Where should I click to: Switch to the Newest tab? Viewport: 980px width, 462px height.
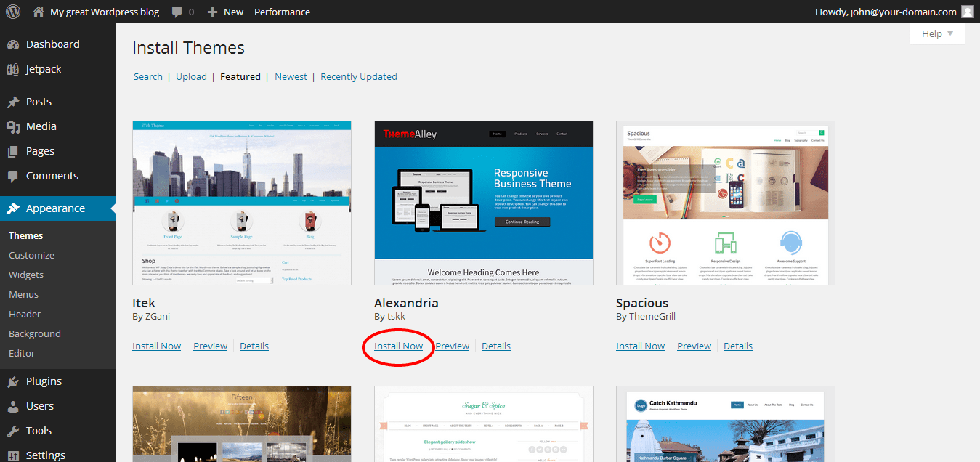click(x=291, y=76)
